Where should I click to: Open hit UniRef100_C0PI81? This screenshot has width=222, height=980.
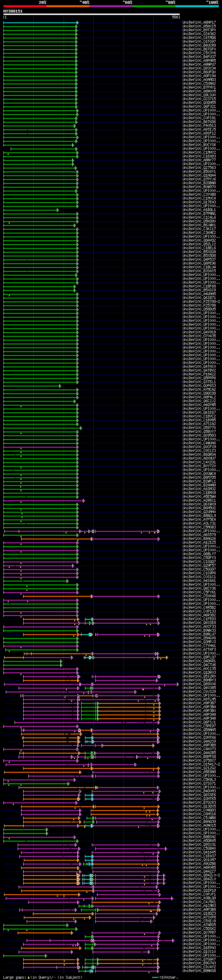click(x=199, y=118)
